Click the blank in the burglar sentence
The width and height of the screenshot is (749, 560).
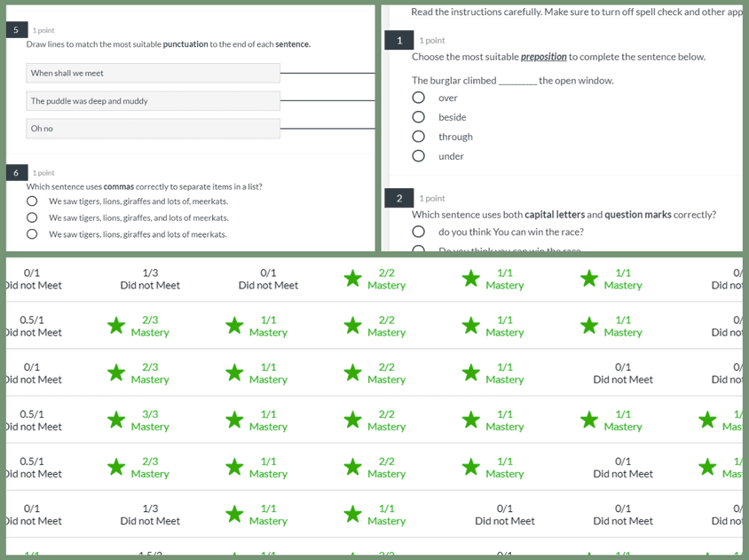(x=517, y=81)
